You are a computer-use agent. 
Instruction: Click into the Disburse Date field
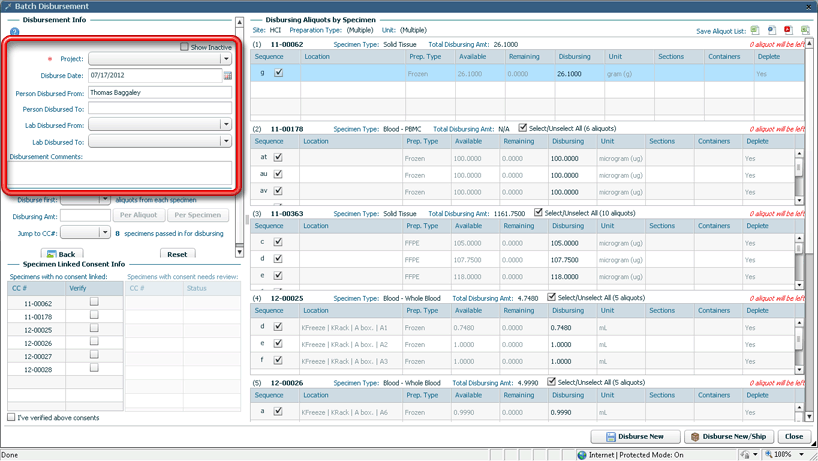click(x=155, y=76)
